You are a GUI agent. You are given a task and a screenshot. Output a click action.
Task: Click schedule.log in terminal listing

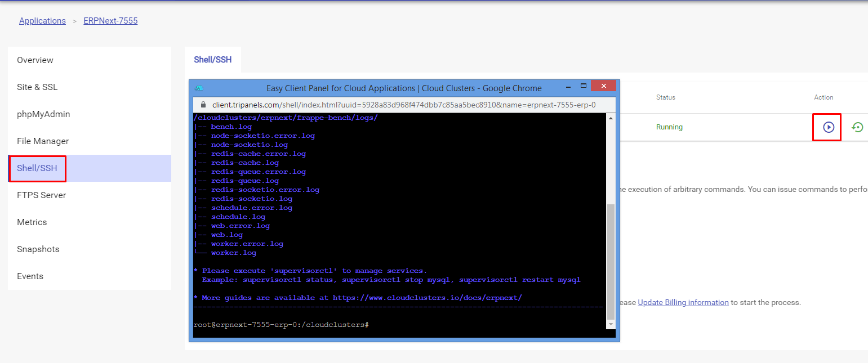(x=238, y=217)
